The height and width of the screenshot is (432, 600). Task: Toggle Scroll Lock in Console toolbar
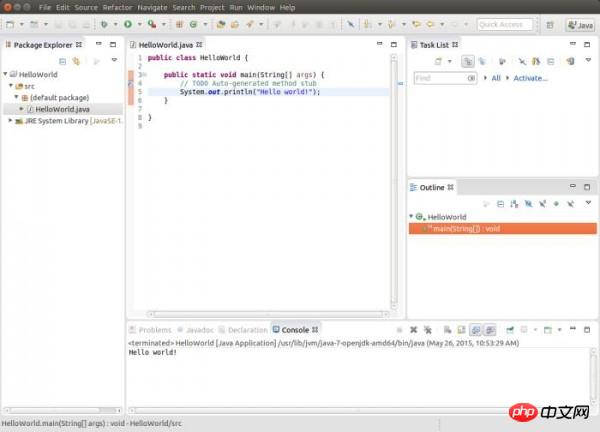[461, 329]
